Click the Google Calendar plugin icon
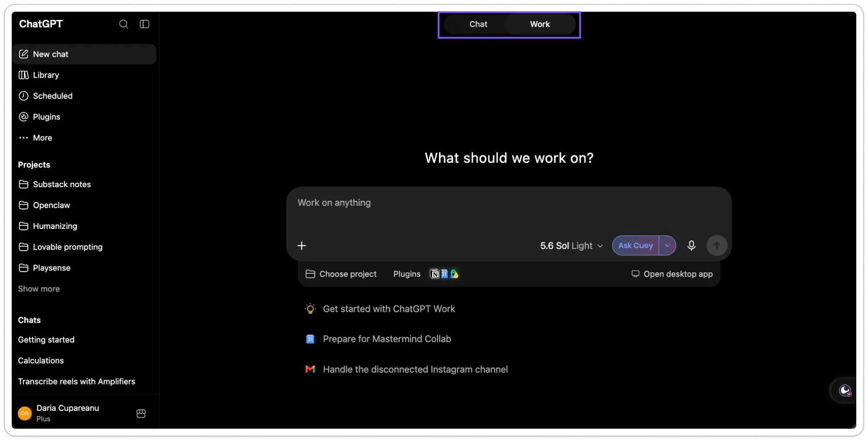The width and height of the screenshot is (868, 440). coord(444,274)
